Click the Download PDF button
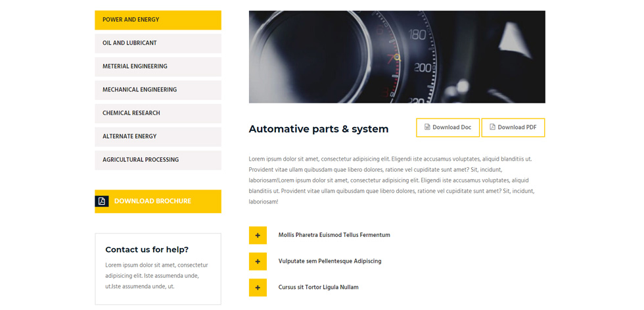 point(513,128)
